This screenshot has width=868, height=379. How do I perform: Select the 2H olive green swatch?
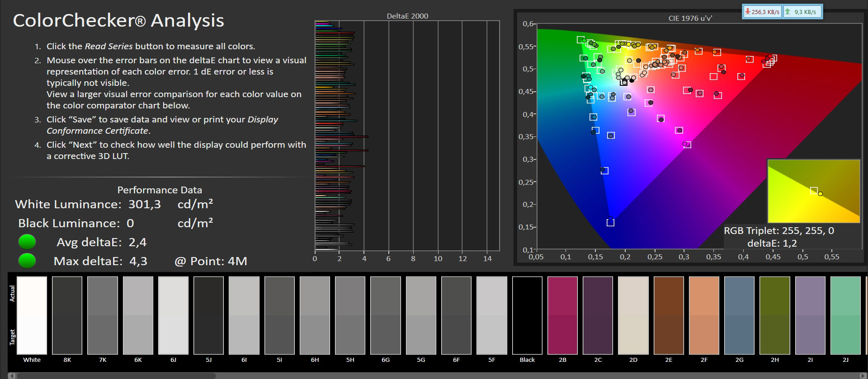tap(774, 315)
